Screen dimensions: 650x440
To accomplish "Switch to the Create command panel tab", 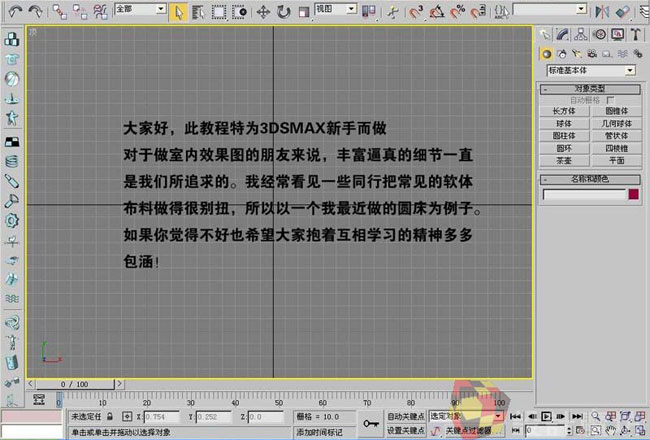I will [x=545, y=34].
